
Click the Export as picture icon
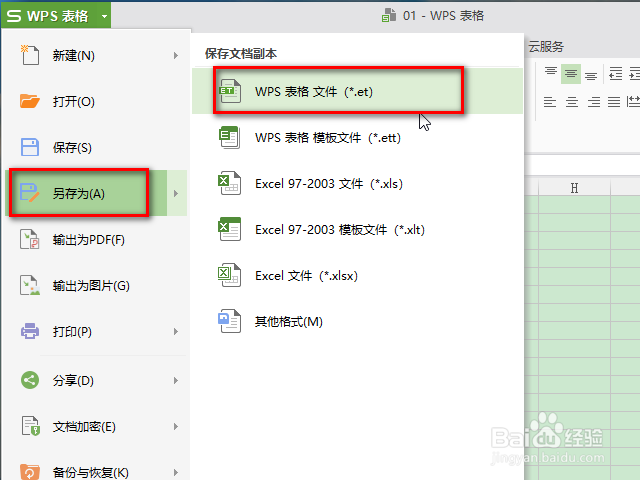pyautogui.click(x=30, y=285)
